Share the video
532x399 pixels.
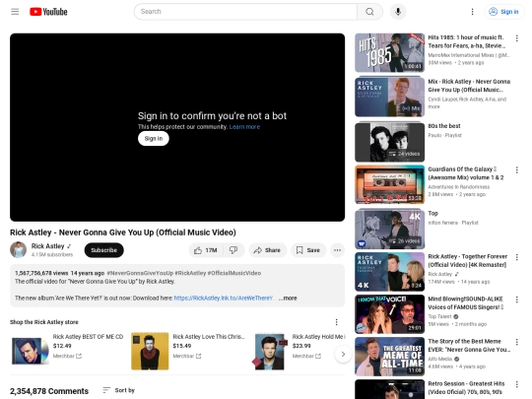(267, 250)
